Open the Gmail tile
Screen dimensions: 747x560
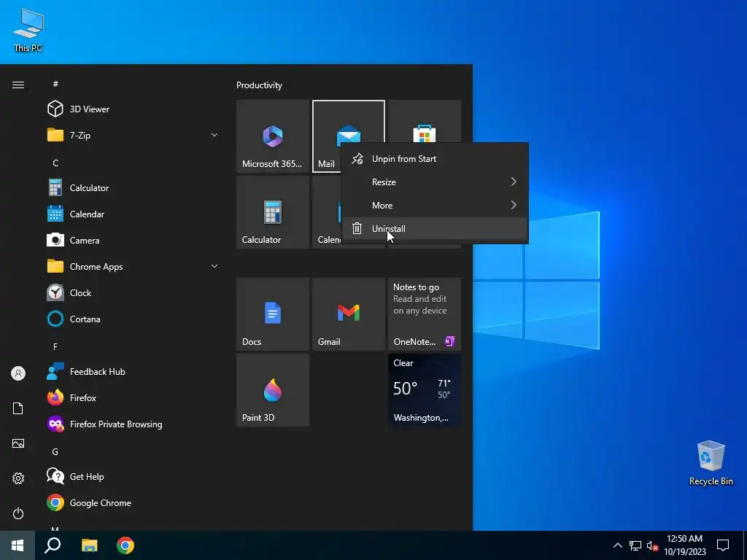click(348, 314)
